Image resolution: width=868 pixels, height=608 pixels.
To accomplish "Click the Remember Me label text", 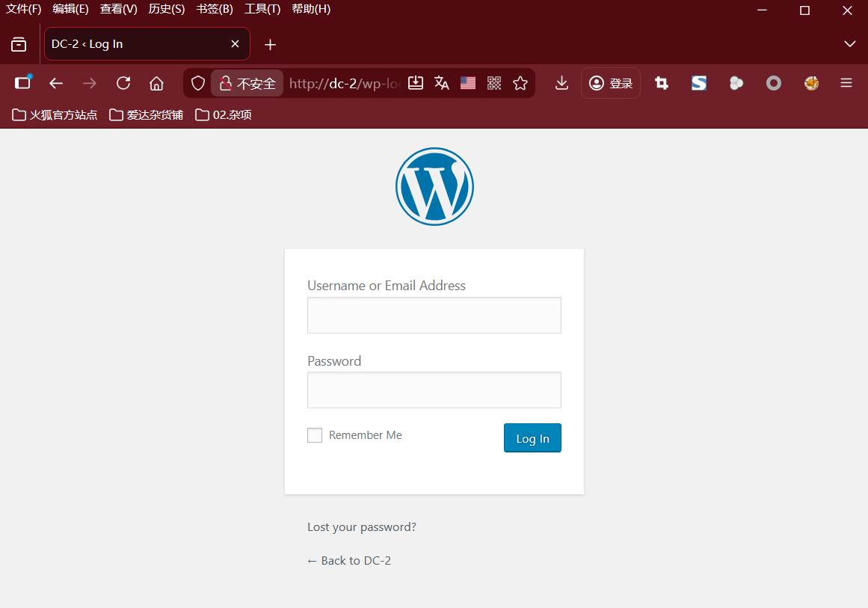I will tap(366, 435).
